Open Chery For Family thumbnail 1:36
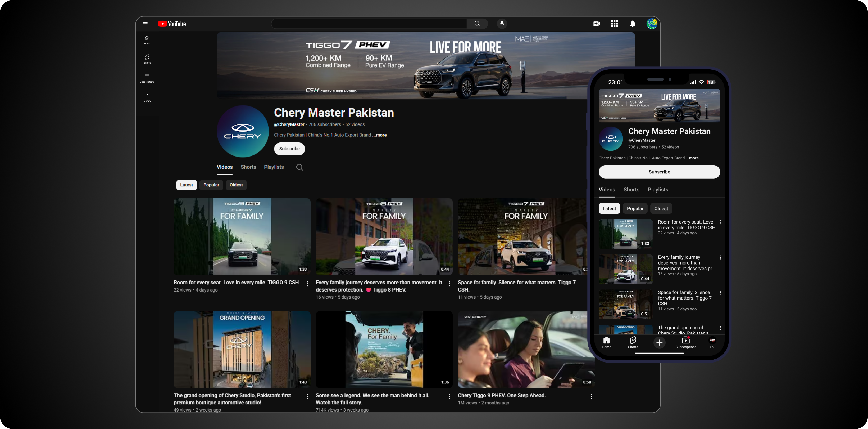Image resolution: width=868 pixels, height=429 pixels. 384,349
